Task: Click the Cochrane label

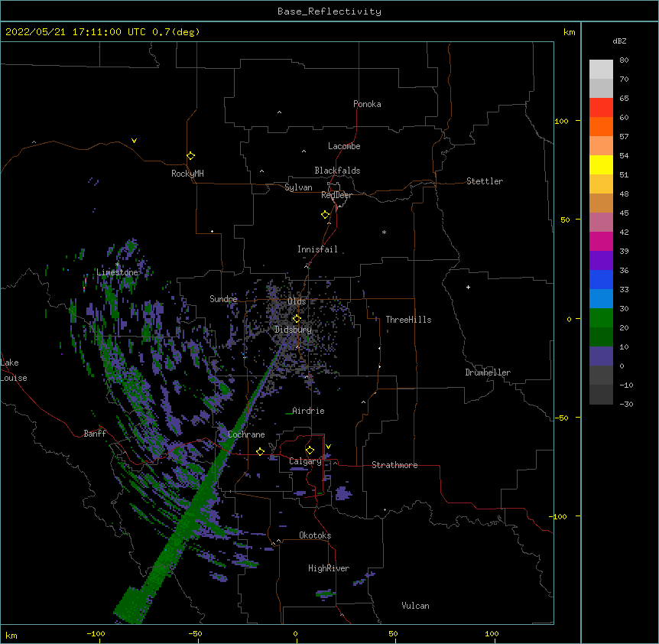Action: click(246, 434)
